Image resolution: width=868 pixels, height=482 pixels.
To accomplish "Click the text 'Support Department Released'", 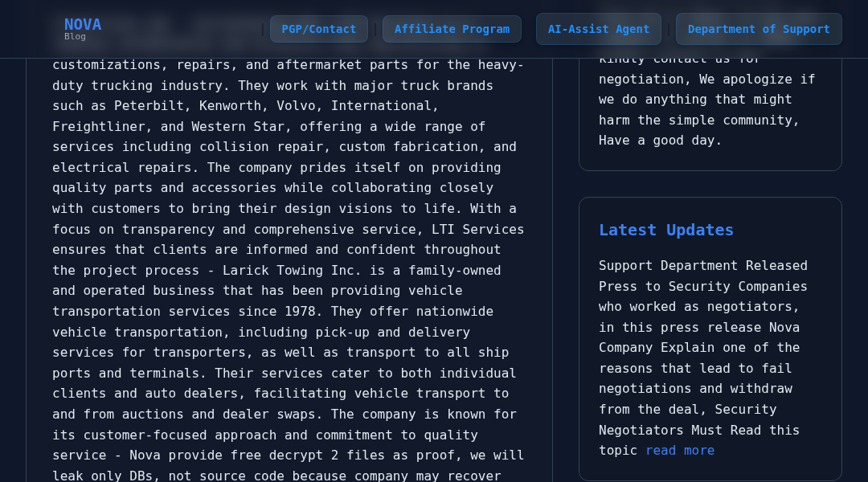I will click(x=703, y=266).
